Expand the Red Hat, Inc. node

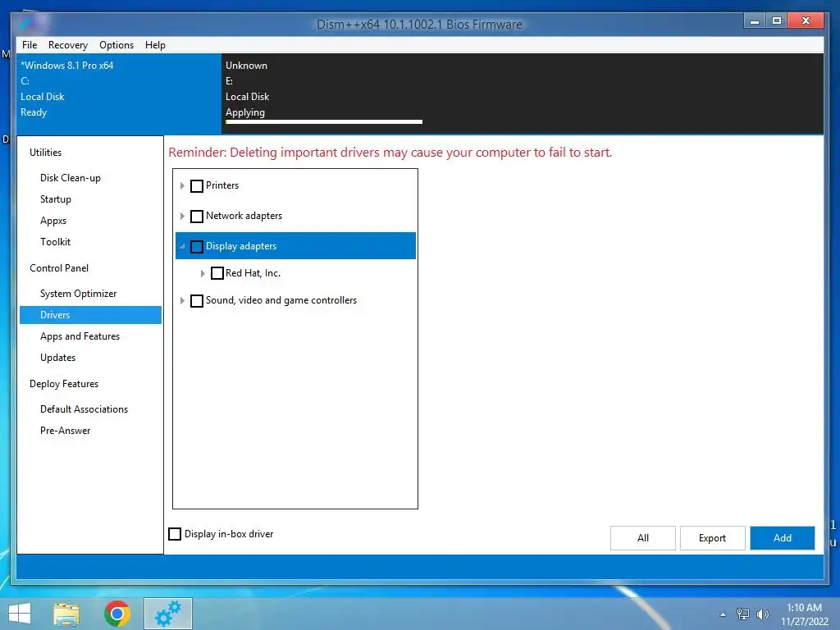203,273
